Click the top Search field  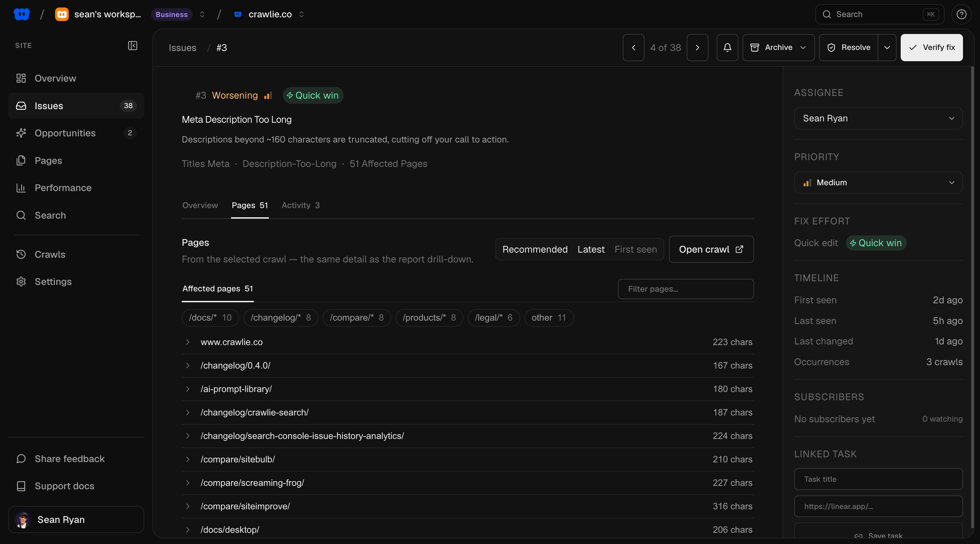point(879,14)
